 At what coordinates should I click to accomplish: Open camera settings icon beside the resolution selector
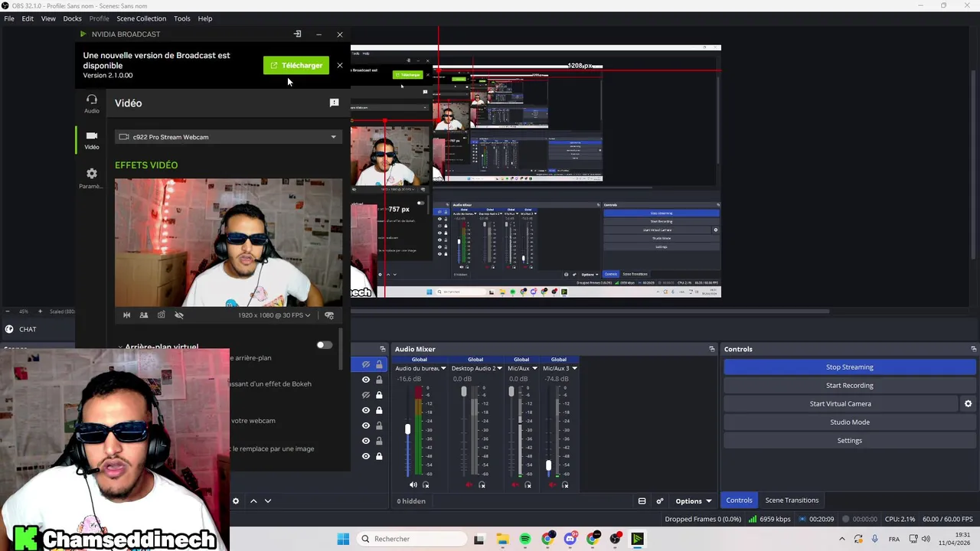[329, 315]
